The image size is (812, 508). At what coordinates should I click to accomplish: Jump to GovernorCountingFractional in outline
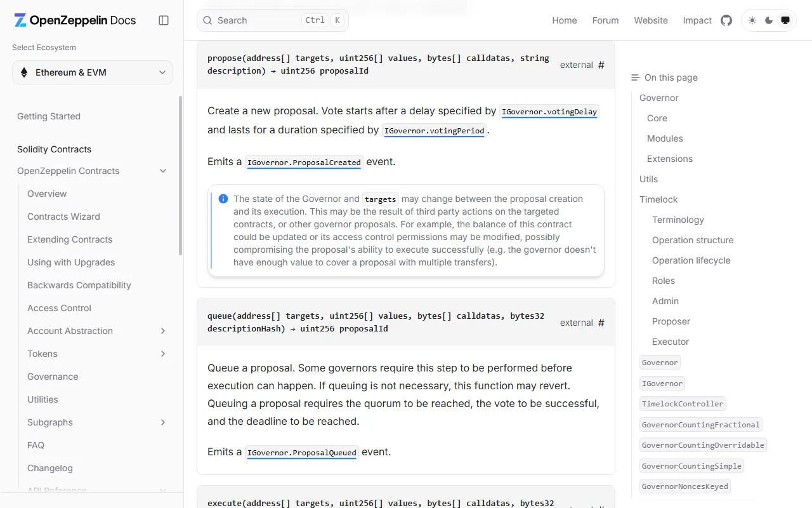700,425
